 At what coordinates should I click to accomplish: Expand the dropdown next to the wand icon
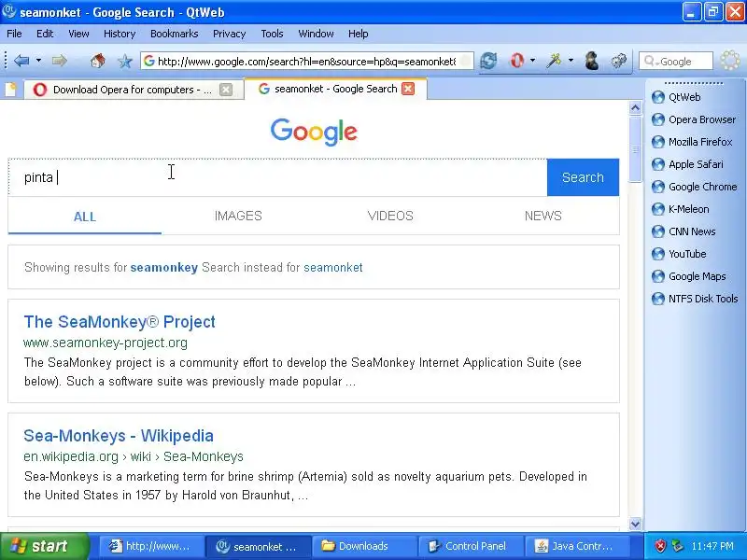click(571, 61)
